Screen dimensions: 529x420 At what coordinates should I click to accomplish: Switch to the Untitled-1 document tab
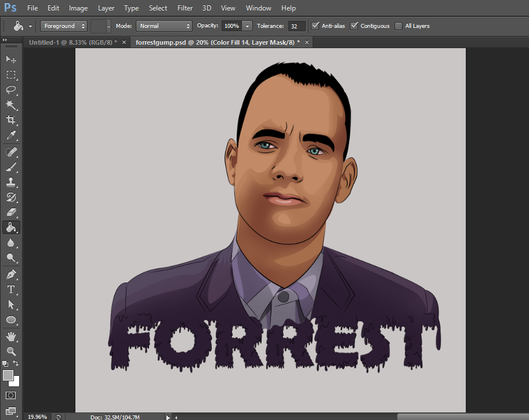[73, 42]
